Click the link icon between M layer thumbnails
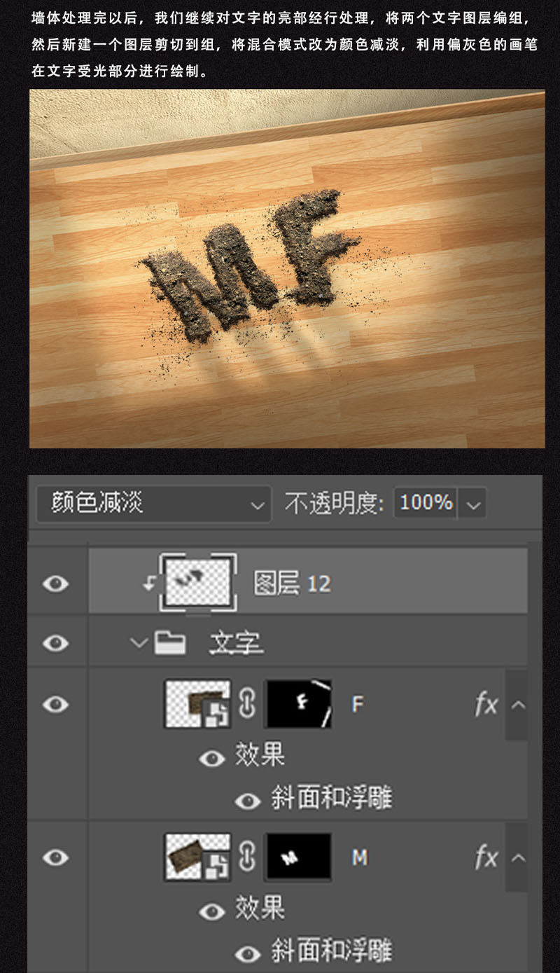560x973 pixels. [x=246, y=856]
